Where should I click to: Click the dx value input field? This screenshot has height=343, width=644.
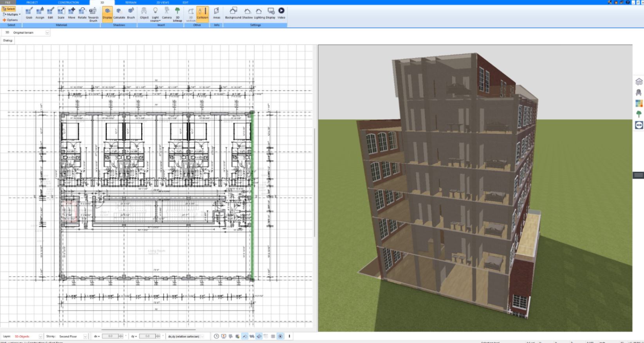coord(110,336)
